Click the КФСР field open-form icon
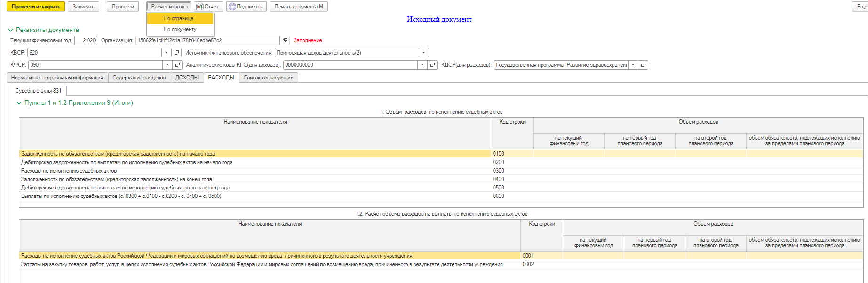The width and height of the screenshot is (868, 283). [x=177, y=65]
